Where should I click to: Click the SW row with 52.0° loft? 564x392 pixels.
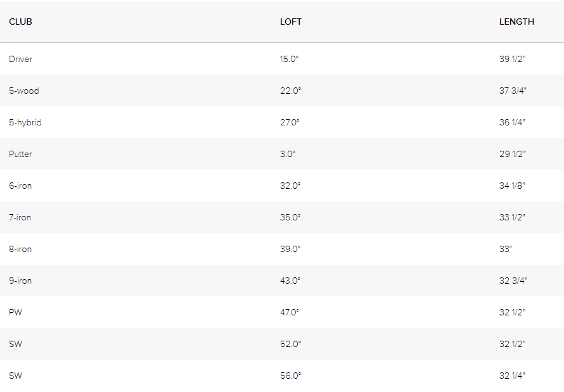[282, 344]
